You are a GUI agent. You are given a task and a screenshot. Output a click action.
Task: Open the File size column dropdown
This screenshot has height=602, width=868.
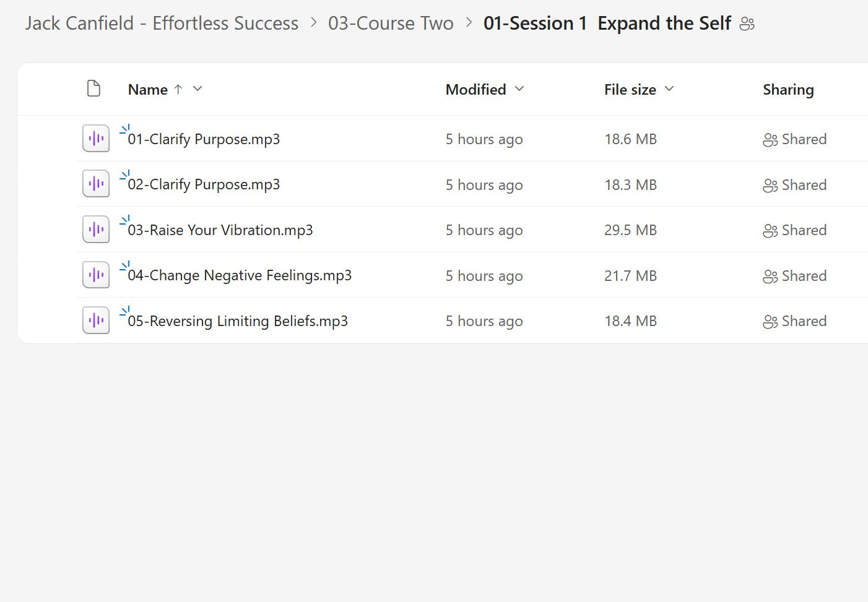[669, 89]
